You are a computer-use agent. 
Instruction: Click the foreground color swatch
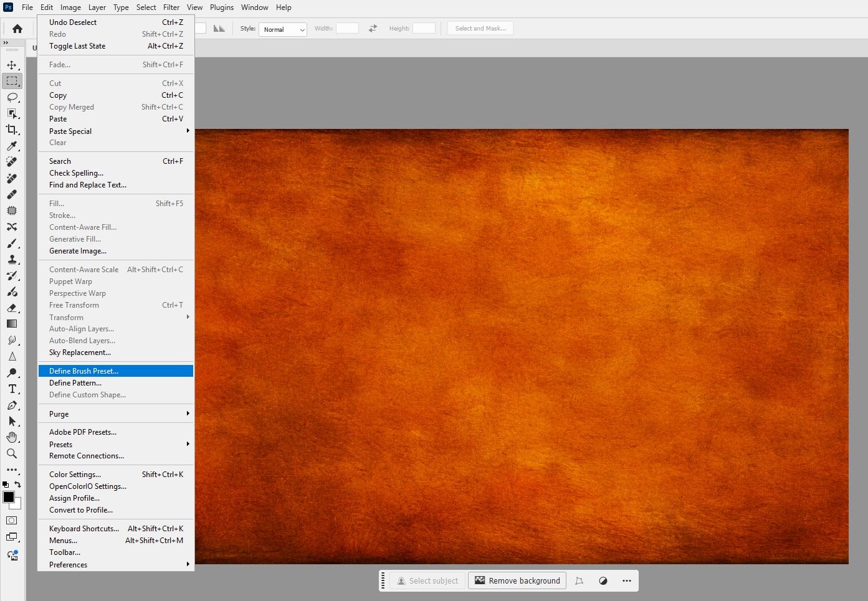click(x=9, y=498)
